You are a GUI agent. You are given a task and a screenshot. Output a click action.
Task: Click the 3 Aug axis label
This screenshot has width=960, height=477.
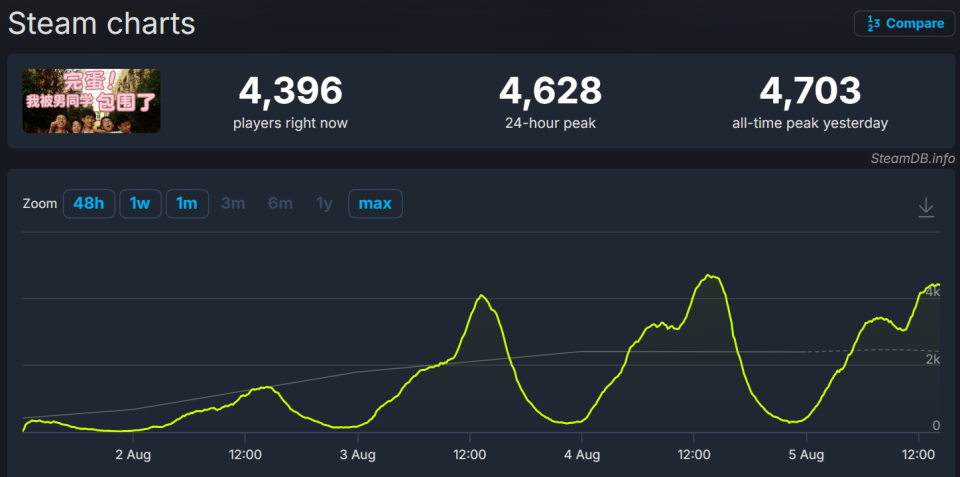pyautogui.click(x=358, y=455)
